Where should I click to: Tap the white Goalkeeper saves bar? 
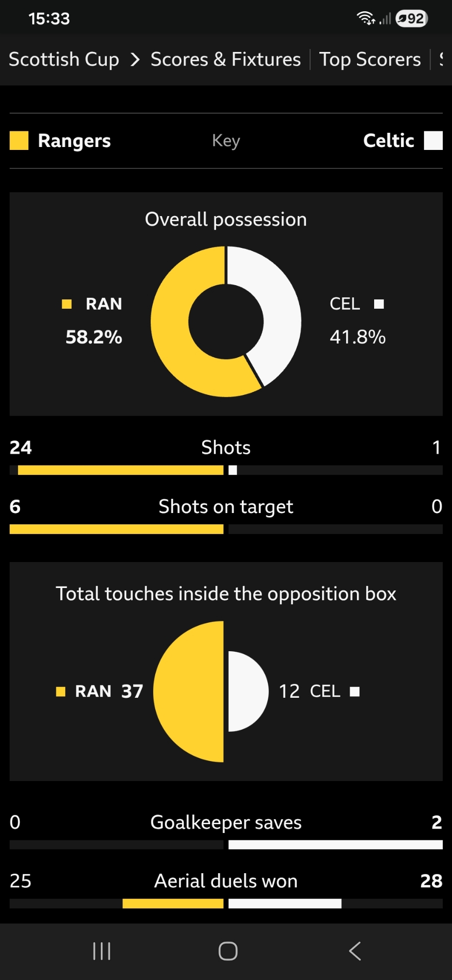[335, 845]
